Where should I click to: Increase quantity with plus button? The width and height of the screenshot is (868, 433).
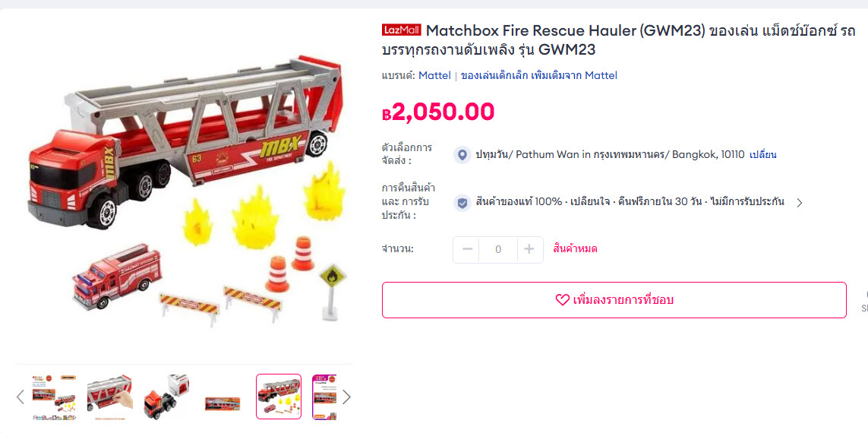pyautogui.click(x=529, y=249)
